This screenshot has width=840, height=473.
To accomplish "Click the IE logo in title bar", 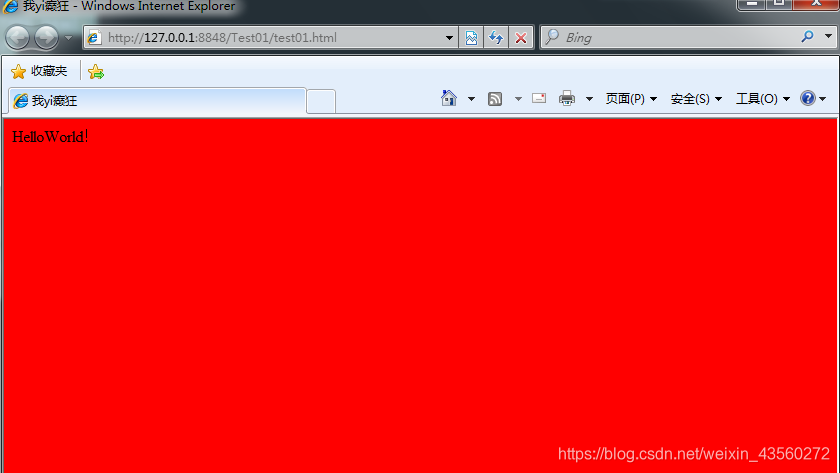I will tap(10, 6).
